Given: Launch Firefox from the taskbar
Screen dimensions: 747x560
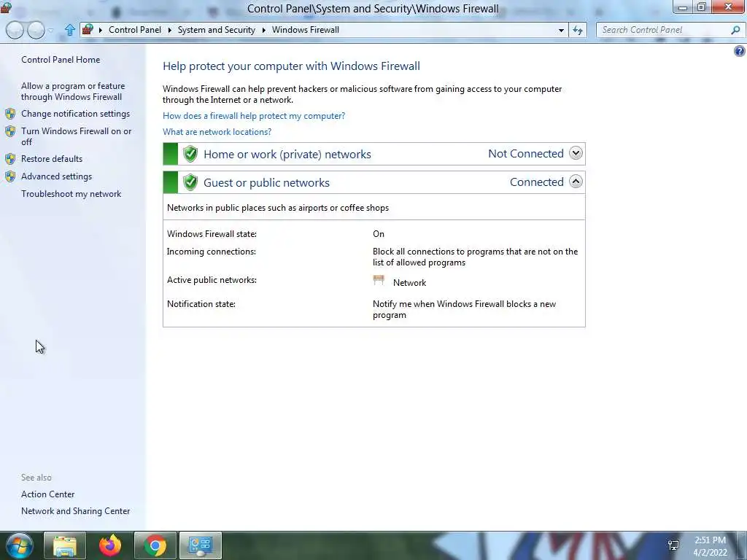Looking at the screenshot, I should tap(109, 545).
